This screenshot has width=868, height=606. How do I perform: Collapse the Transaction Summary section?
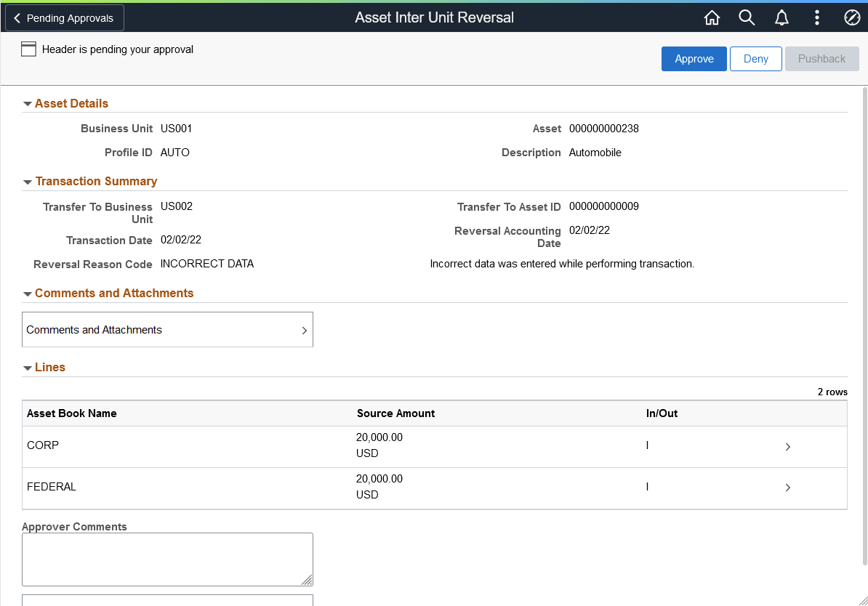click(x=28, y=181)
